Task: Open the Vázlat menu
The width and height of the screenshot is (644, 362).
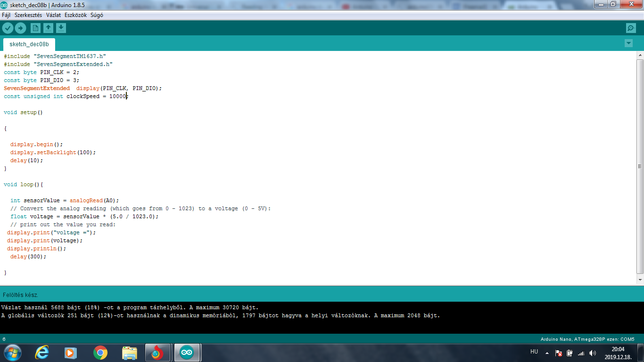Action: [53, 15]
